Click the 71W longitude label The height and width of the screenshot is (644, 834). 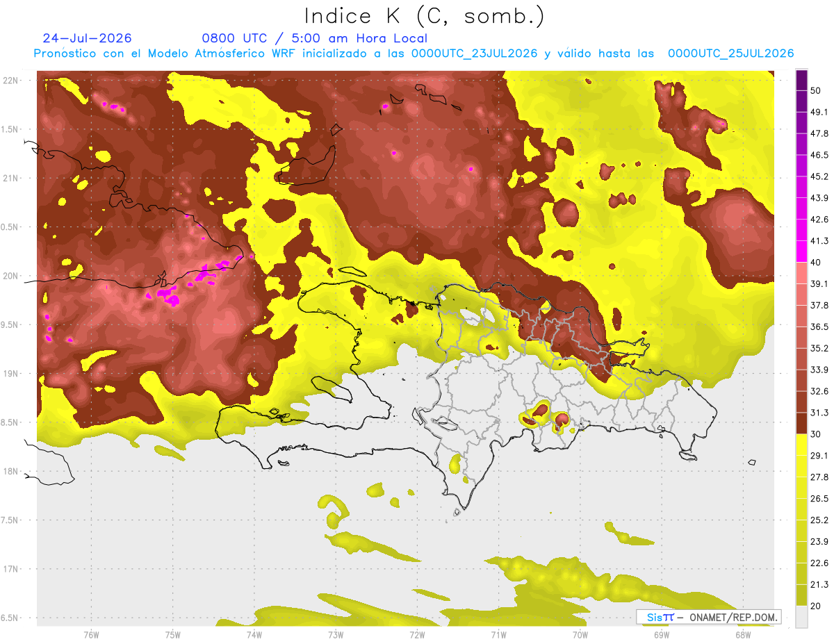498,635
